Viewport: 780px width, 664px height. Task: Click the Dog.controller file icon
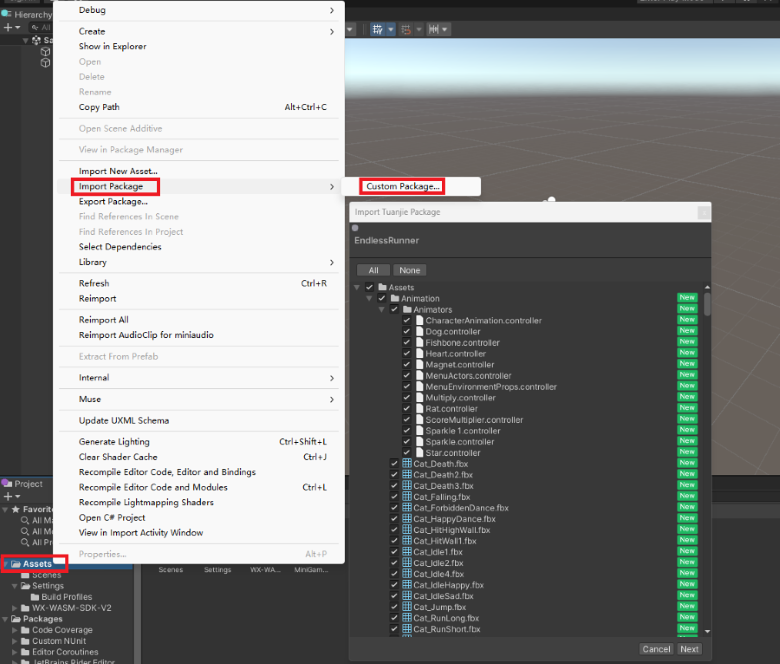[419, 331]
